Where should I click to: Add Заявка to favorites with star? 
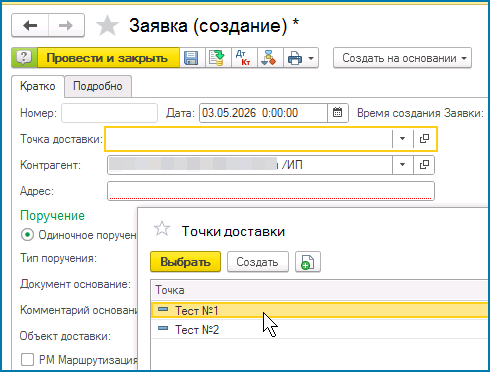click(107, 26)
